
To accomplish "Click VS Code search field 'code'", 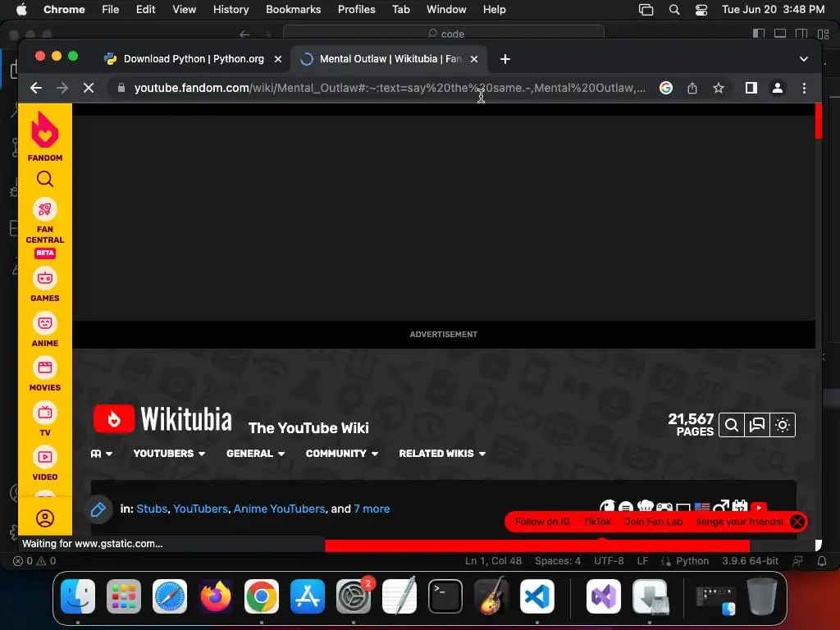I will (x=444, y=34).
